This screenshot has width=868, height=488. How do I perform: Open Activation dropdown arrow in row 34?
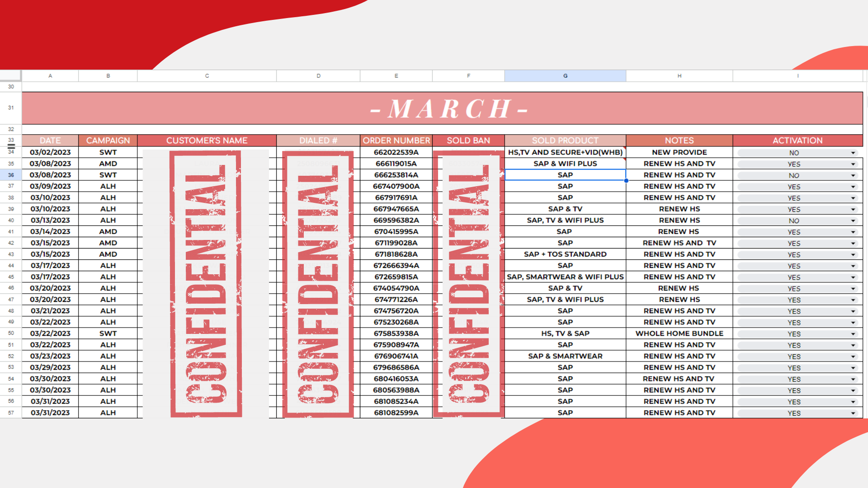[x=853, y=153]
